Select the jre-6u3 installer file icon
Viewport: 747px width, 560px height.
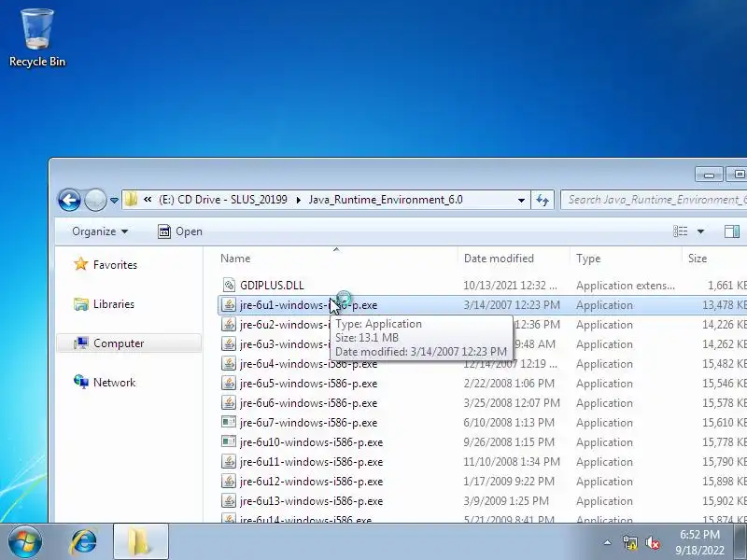[x=229, y=343]
